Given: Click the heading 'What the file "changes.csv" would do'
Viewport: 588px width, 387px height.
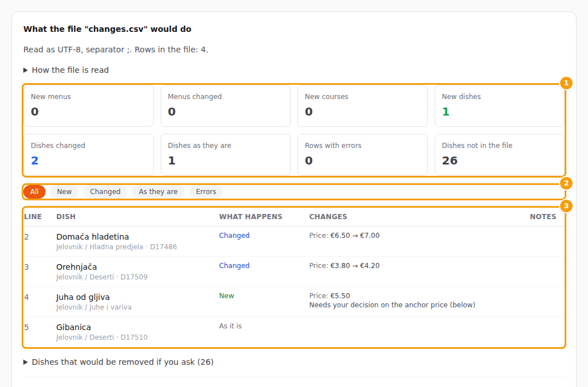Looking at the screenshot, I should pos(107,29).
